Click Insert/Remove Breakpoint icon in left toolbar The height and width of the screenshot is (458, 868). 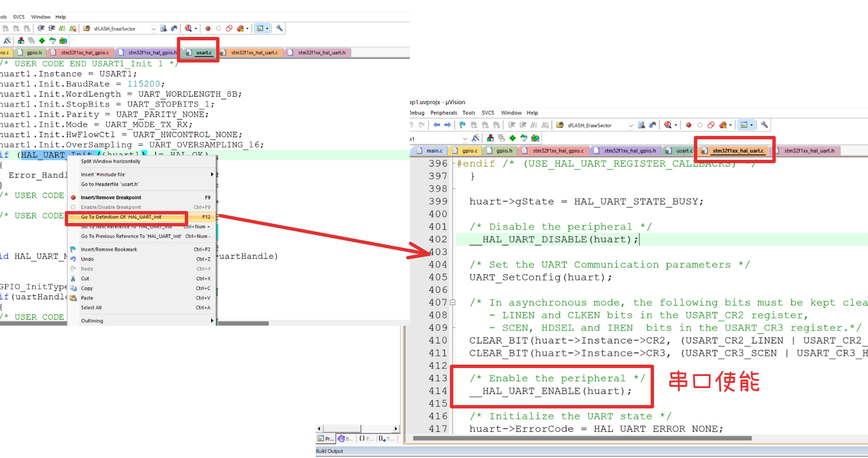[208, 28]
